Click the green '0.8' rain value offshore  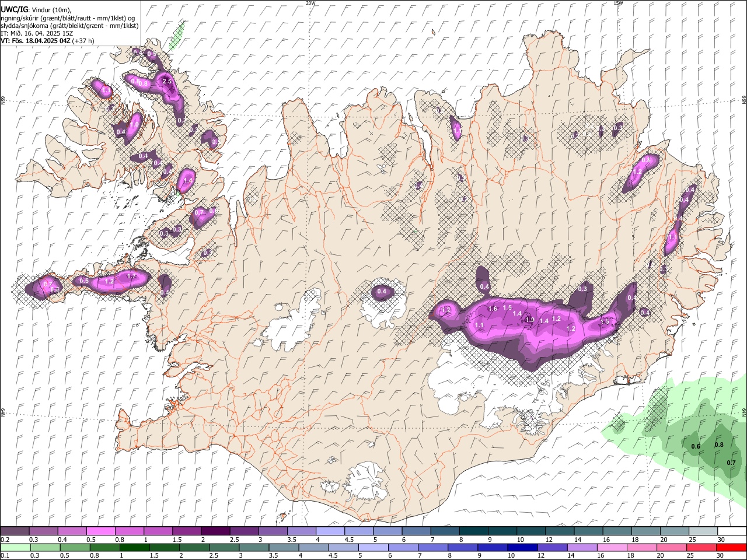[x=719, y=444]
